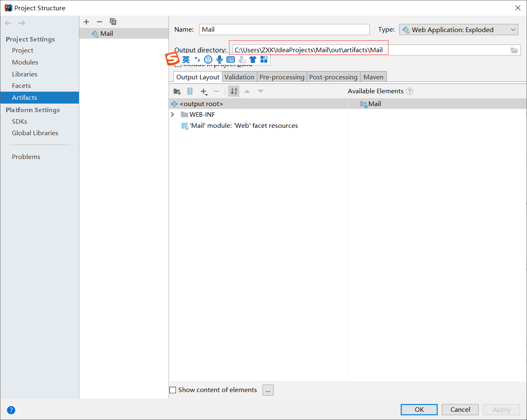
Task: Remove the selected artifact with minus icon
Action: pyautogui.click(x=99, y=22)
